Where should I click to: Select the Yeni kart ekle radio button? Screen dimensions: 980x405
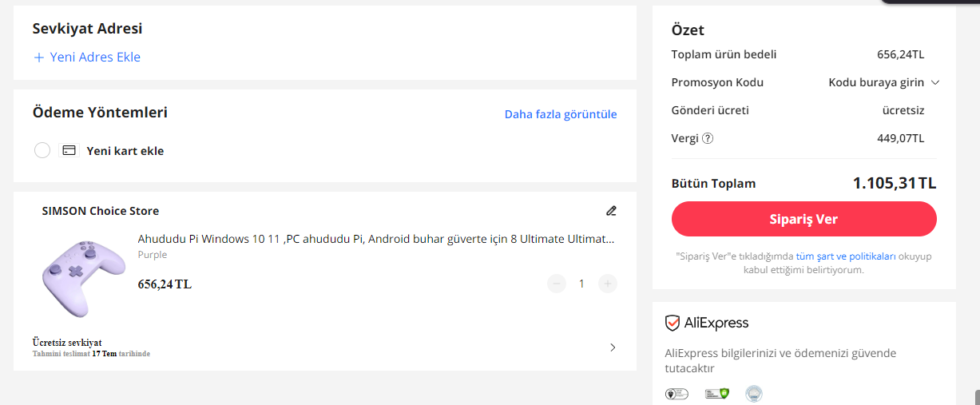42,150
